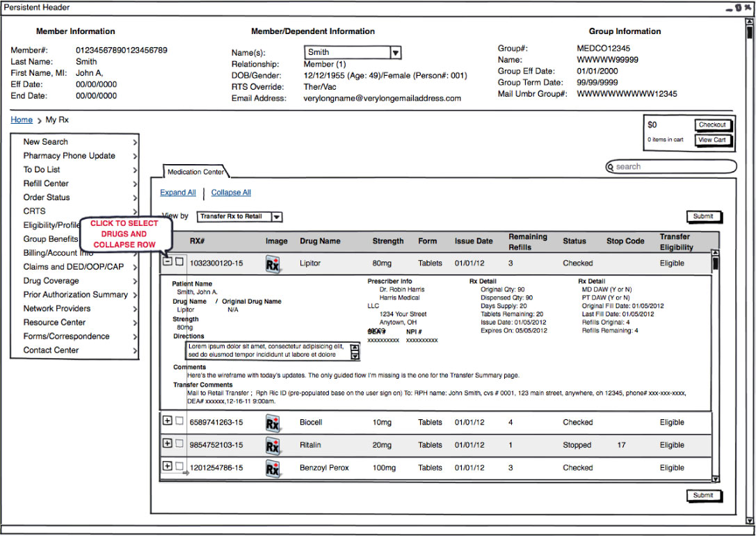Select the Lipitor row checkbox
Viewport: 756px width, 536px height.
pos(179,261)
